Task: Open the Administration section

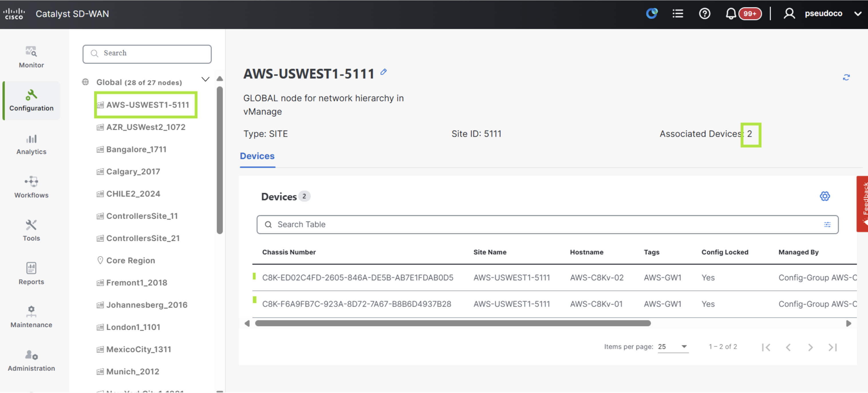Action: pos(31,361)
